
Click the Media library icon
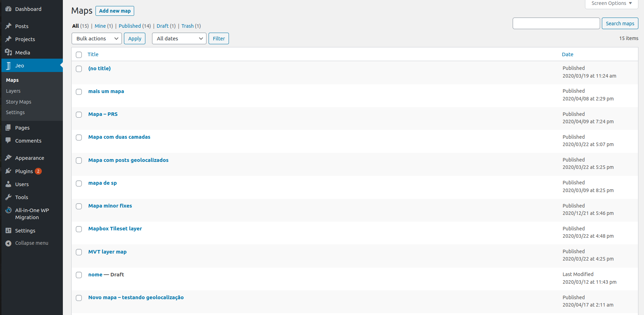pos(8,52)
